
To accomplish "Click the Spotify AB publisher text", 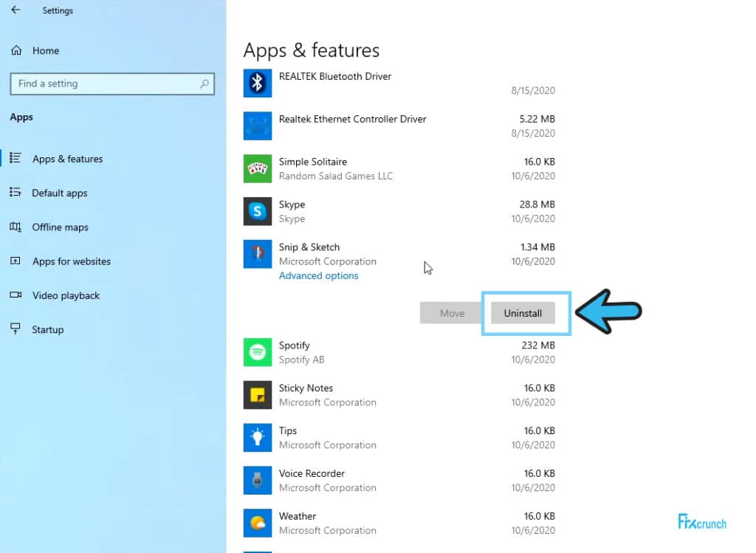I will pos(301,360).
